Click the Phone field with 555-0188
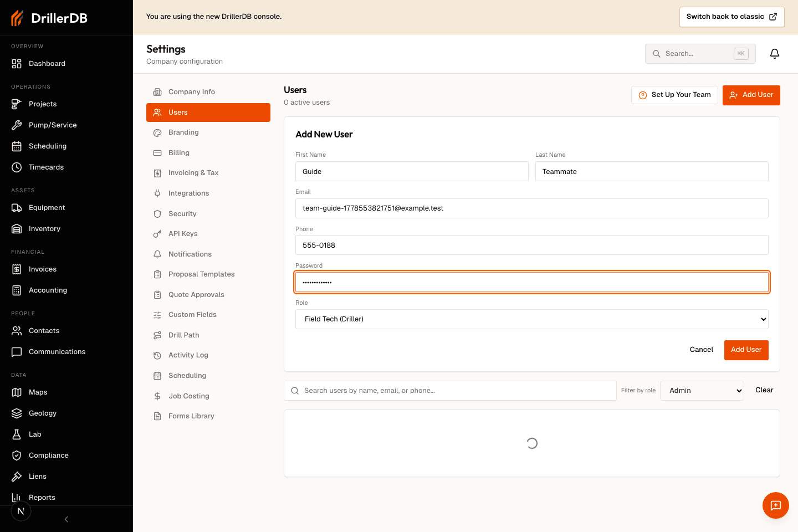 coord(532,245)
